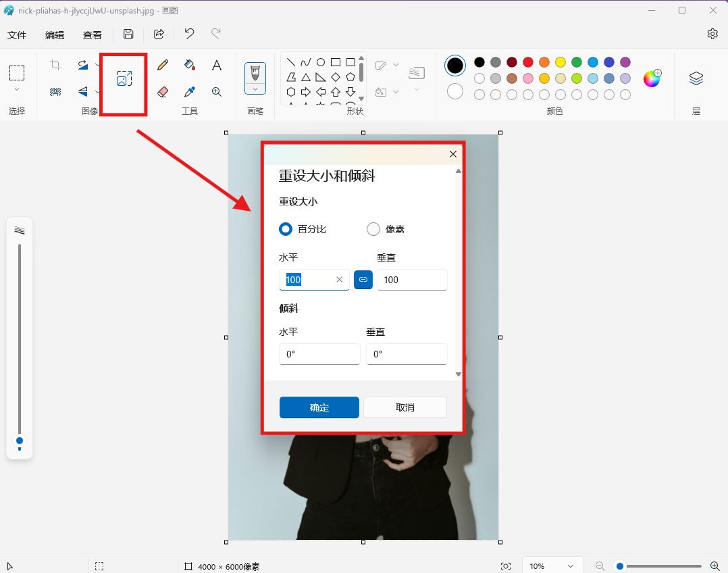
Task: Select the Diamond shape
Action: (x=336, y=77)
